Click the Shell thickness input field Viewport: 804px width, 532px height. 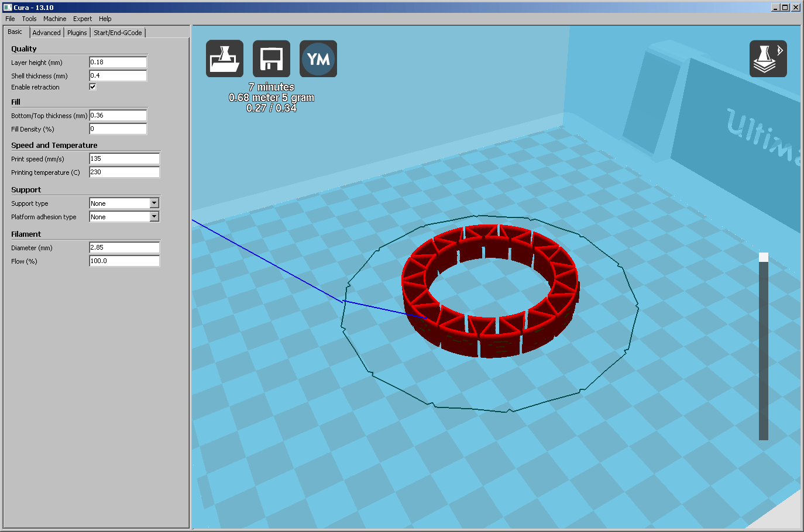point(118,75)
